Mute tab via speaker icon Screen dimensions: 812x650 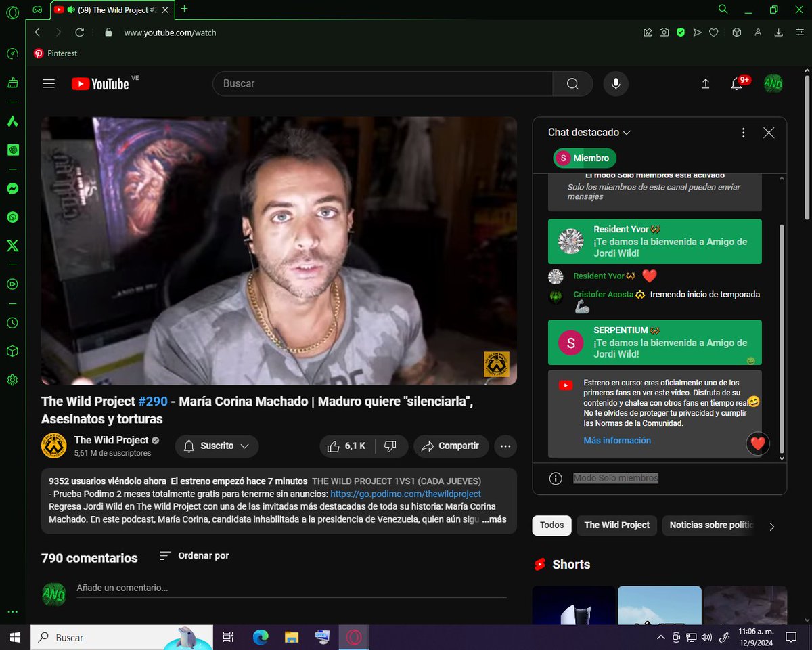[72, 9]
